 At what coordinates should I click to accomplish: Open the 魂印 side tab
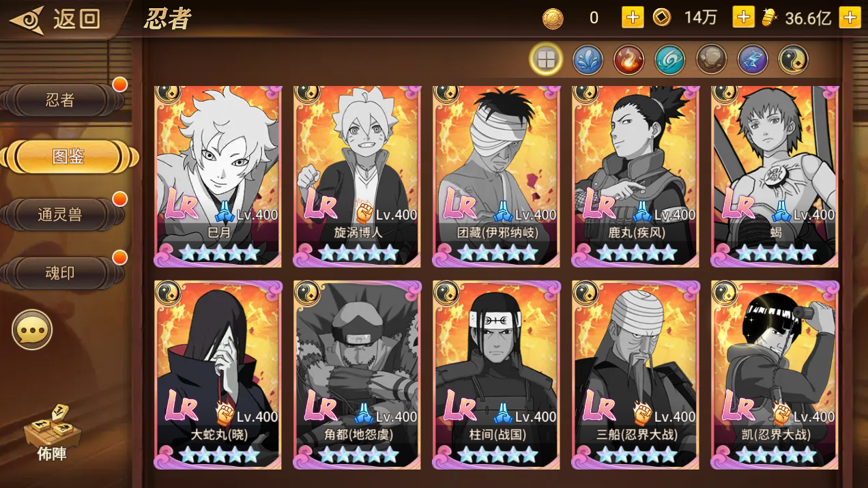click(61, 273)
